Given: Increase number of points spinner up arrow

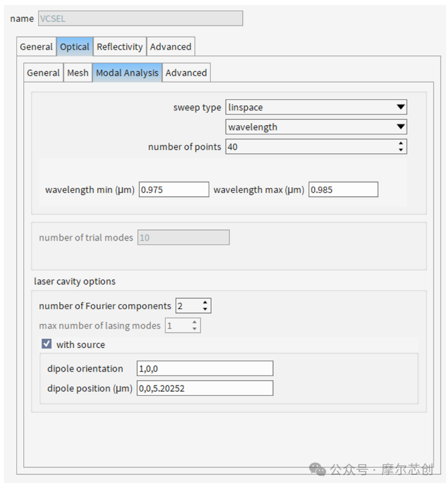Looking at the screenshot, I should (x=401, y=143).
